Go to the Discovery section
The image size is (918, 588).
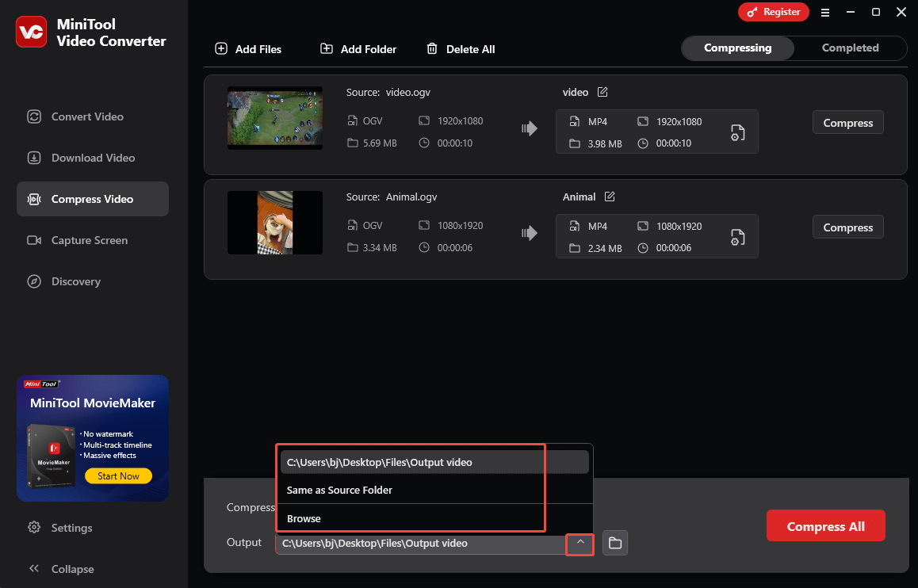(x=77, y=281)
